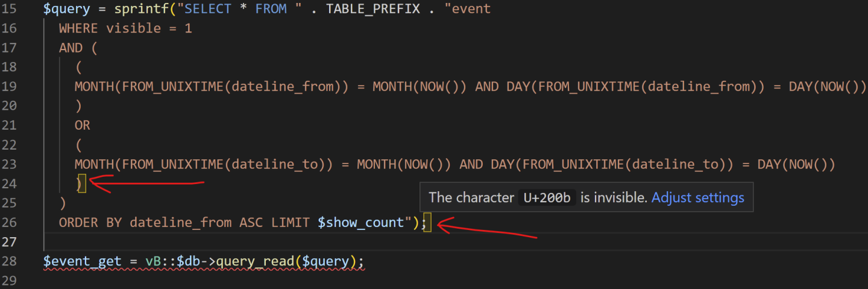Click the $query variable on line 15
The width and height of the screenshot is (868, 289).
(x=67, y=9)
